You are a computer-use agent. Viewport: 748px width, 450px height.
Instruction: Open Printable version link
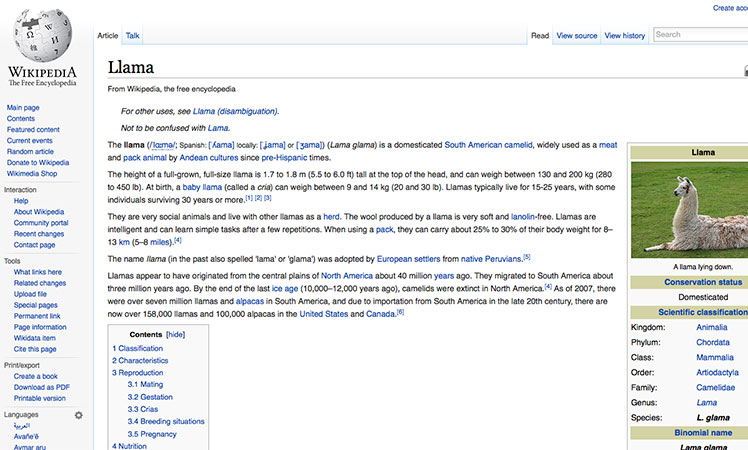pos(40,398)
